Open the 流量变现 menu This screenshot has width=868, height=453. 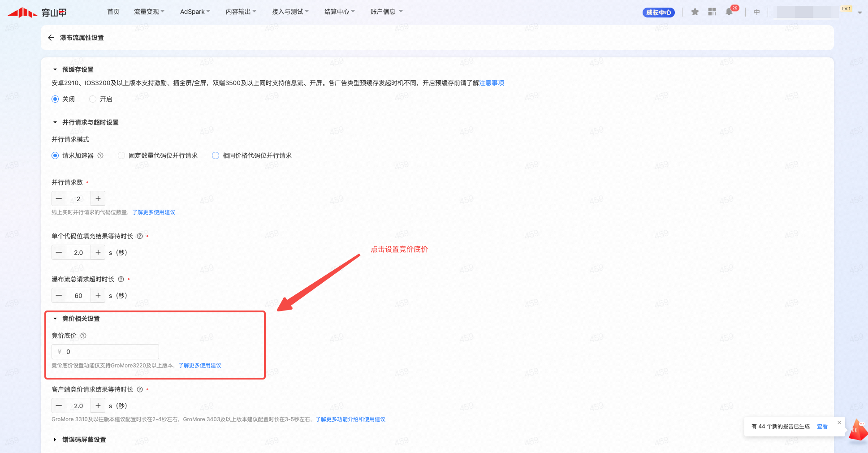(x=149, y=12)
